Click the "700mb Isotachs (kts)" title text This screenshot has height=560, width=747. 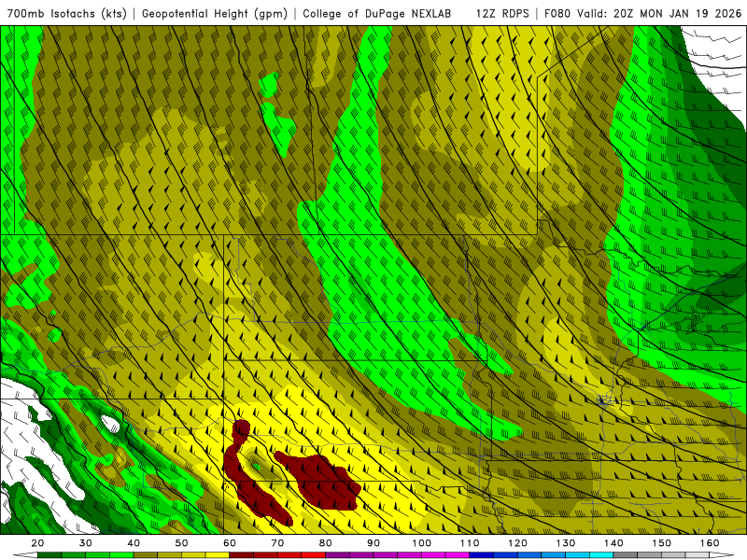[67, 13]
